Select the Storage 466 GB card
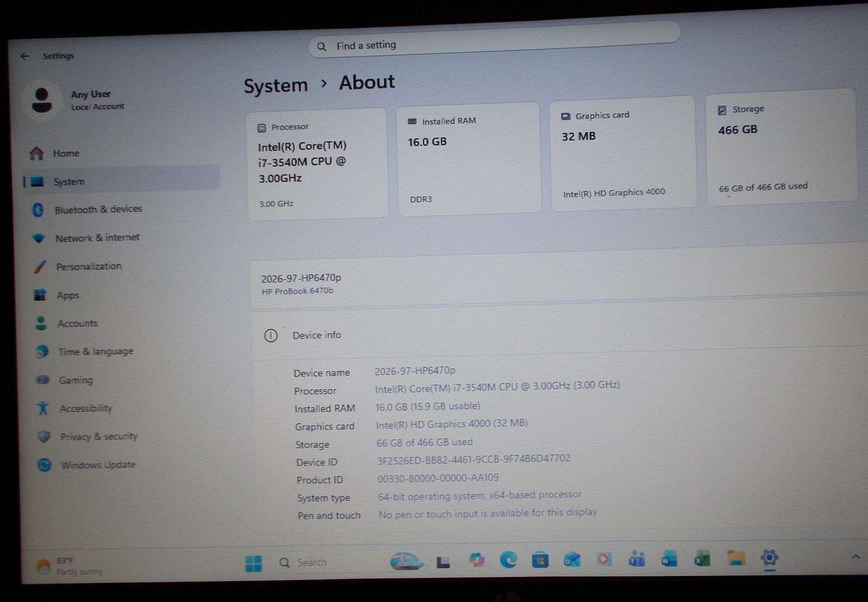The width and height of the screenshot is (868, 602). pyautogui.click(x=781, y=148)
